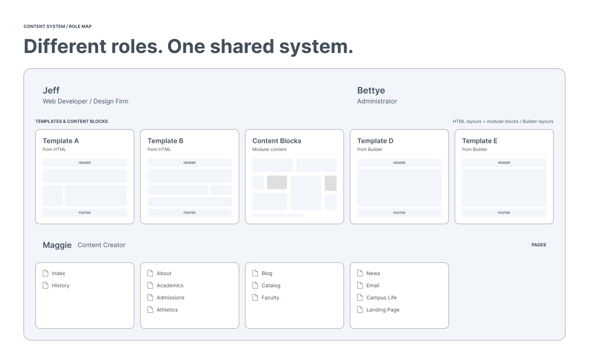This screenshot has width=589, height=364.
Task: Select the Index page label
Action: point(59,273)
